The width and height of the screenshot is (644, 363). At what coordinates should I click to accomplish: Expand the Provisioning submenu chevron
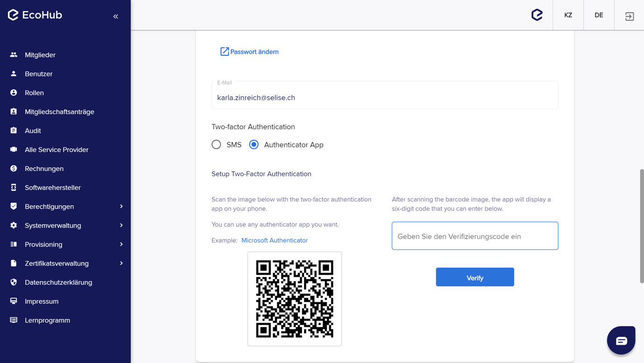[122, 244]
